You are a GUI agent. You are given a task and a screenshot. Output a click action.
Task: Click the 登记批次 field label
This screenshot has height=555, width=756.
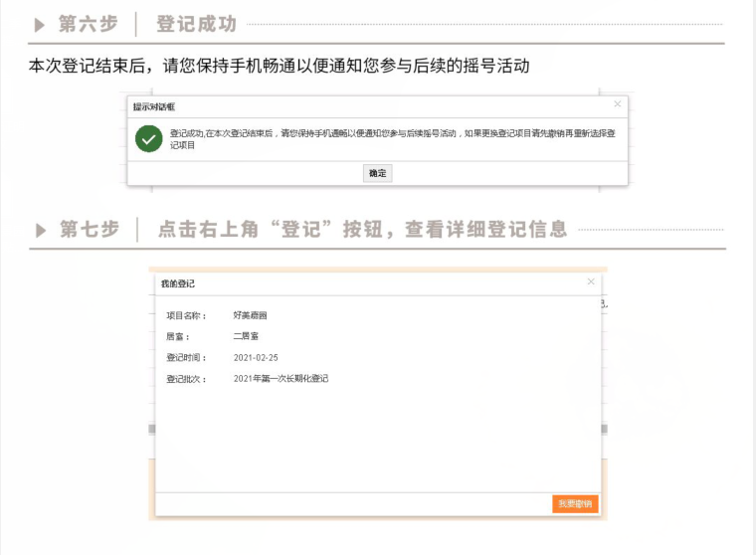click(186, 379)
